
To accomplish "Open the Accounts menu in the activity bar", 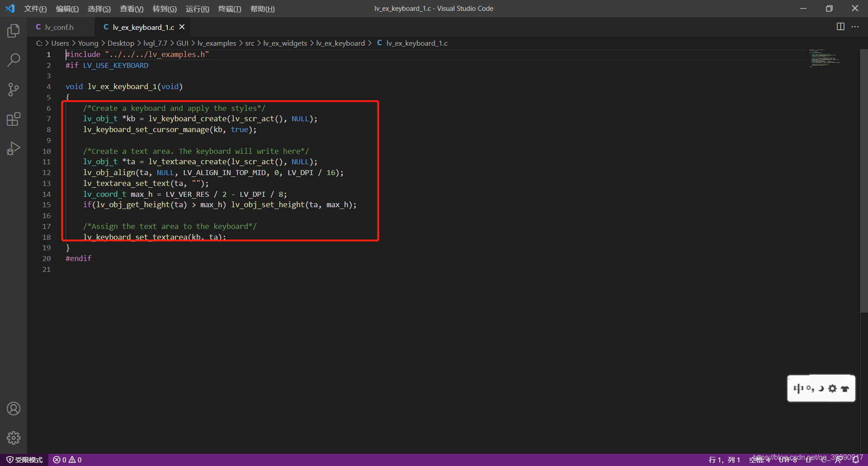I will click(x=14, y=409).
